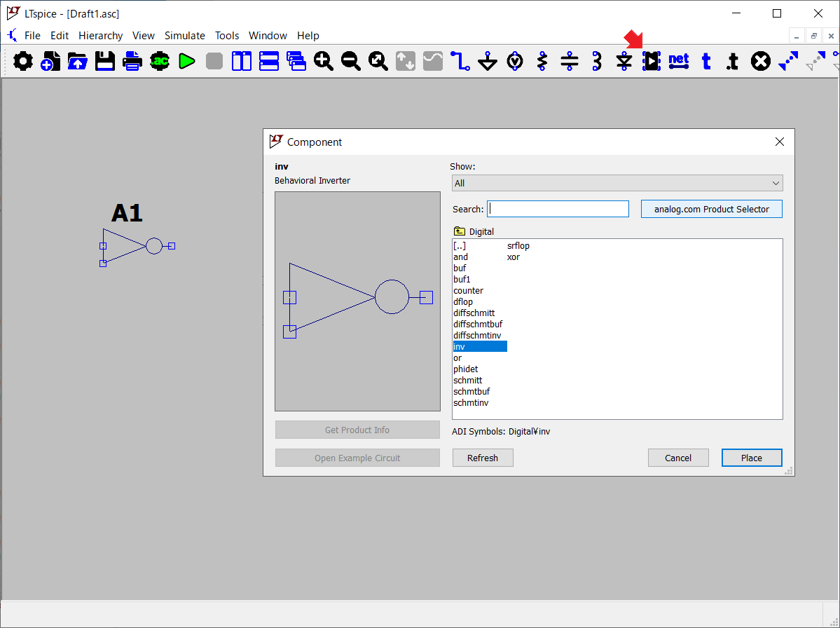Screen dimensions: 840x628
Task: Click the Run simulation green play icon
Action: (186, 62)
